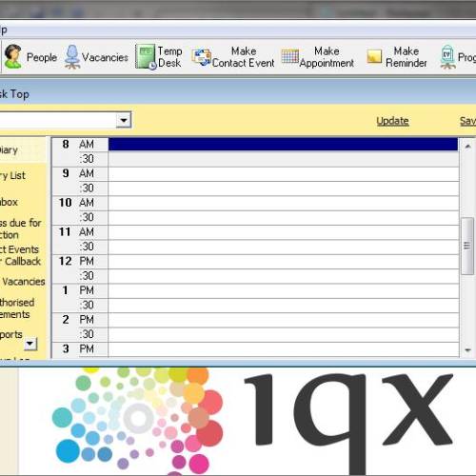The image size is (476, 476).
Task: Select the Diary sidebar item
Action: pos(9,149)
